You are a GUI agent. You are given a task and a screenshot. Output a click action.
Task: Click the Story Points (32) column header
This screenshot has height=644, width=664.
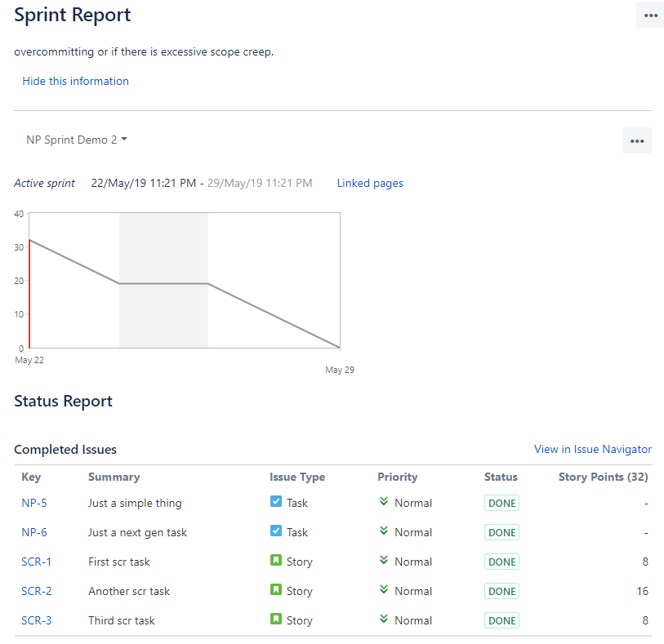604,477
